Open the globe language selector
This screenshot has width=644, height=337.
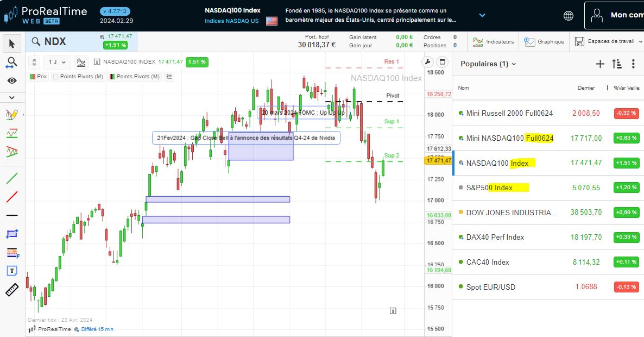click(x=569, y=16)
